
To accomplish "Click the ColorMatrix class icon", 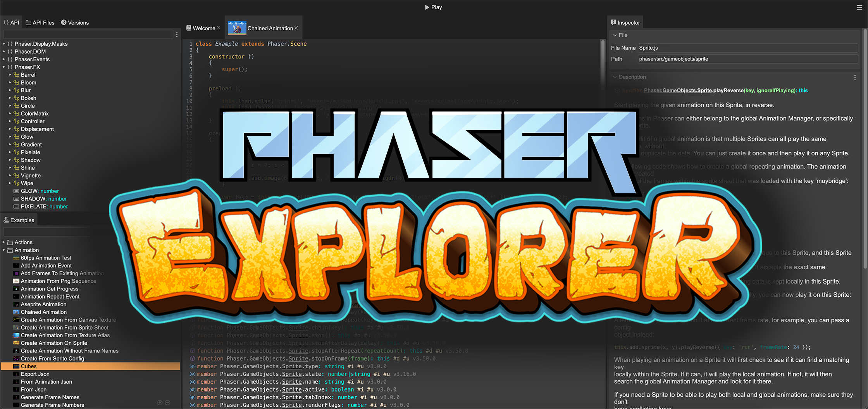I will (16, 113).
